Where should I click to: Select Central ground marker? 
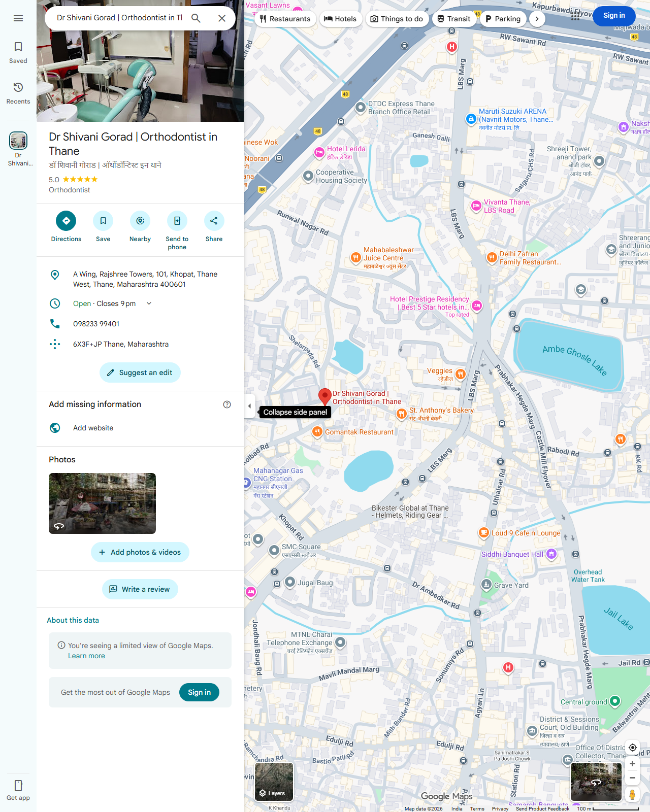[615, 701]
